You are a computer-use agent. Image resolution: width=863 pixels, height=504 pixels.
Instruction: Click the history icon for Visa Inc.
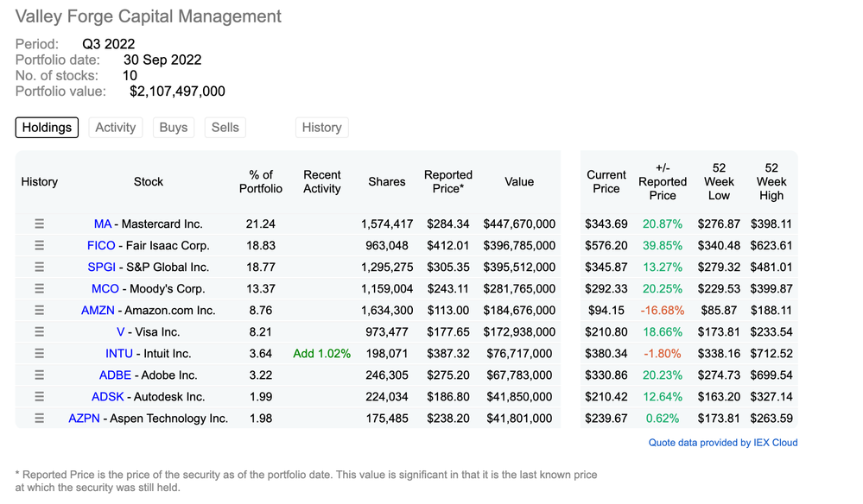point(39,331)
